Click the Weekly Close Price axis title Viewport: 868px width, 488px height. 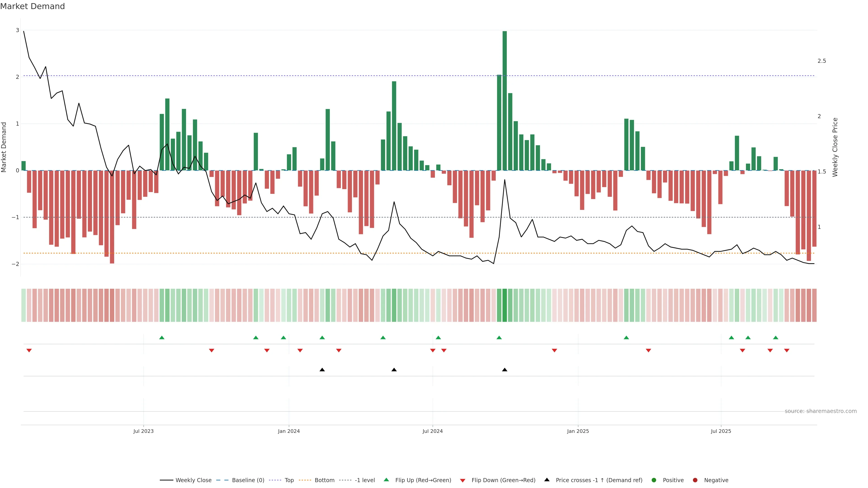click(835, 147)
